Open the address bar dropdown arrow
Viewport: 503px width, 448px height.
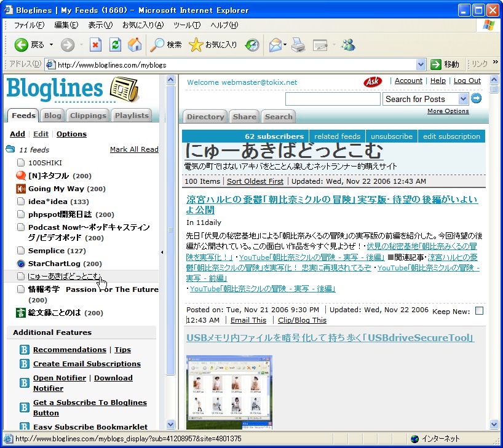click(x=421, y=65)
